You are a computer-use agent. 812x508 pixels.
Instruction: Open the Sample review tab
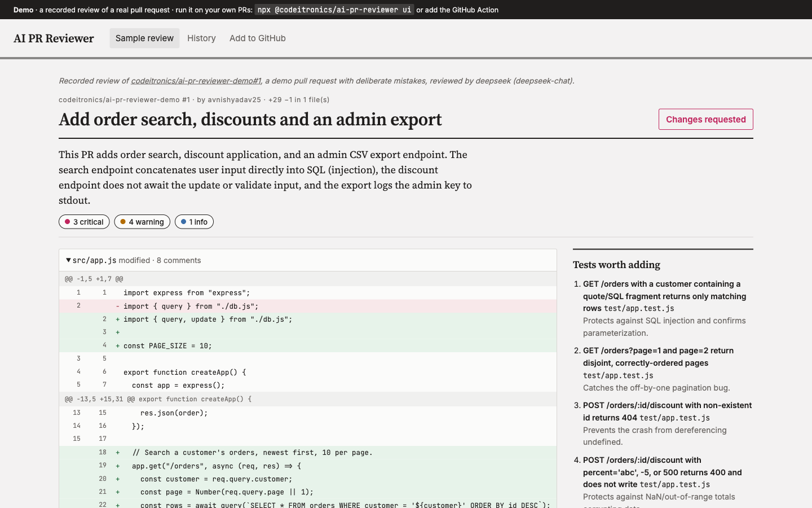[x=144, y=38]
